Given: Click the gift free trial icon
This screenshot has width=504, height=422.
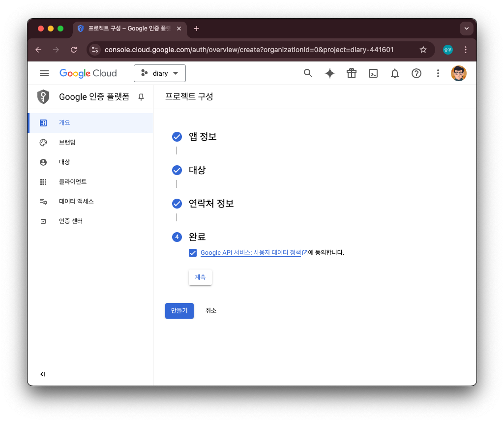Looking at the screenshot, I should [x=351, y=73].
